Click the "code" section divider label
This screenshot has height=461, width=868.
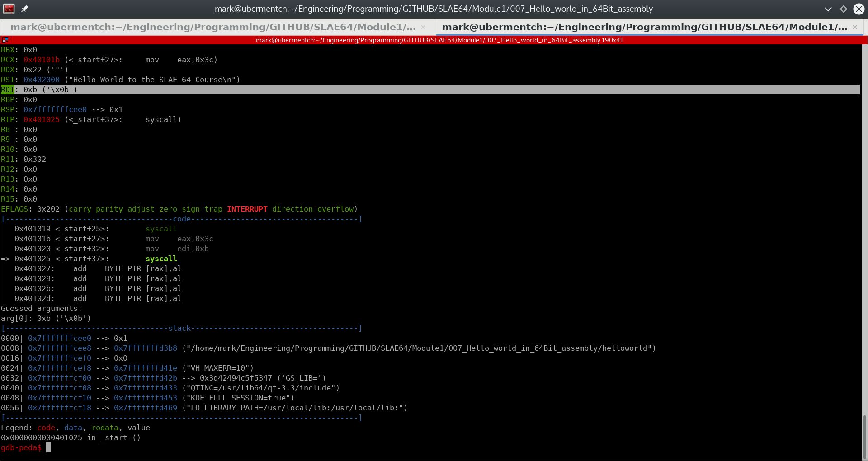(x=182, y=219)
